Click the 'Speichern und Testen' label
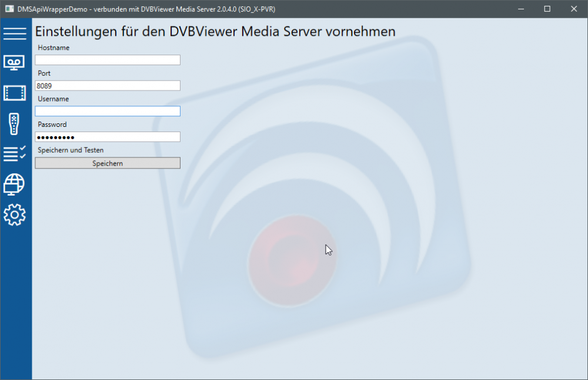This screenshot has height=380, width=588. click(x=71, y=150)
